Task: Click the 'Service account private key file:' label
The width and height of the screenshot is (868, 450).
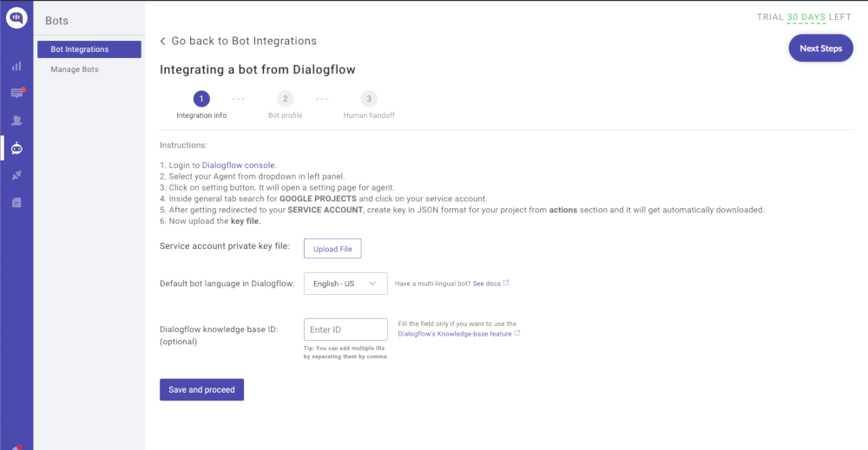Action: tap(225, 246)
